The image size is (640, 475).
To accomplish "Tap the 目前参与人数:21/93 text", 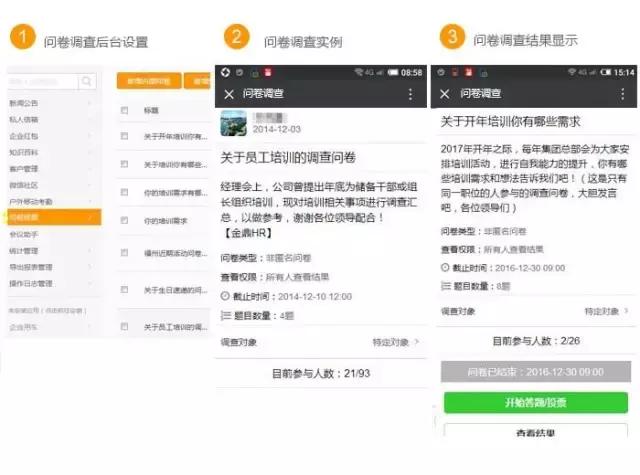I will pyautogui.click(x=321, y=373).
